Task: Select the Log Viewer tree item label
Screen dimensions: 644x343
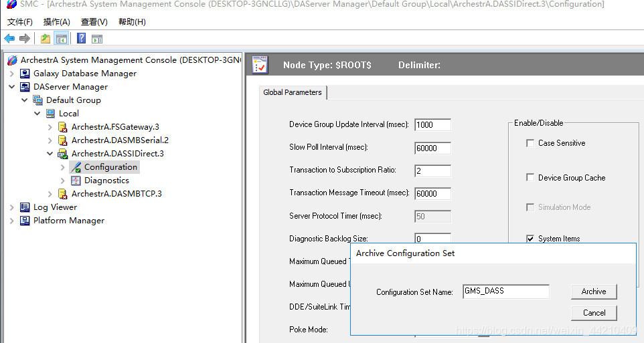Action: point(55,207)
